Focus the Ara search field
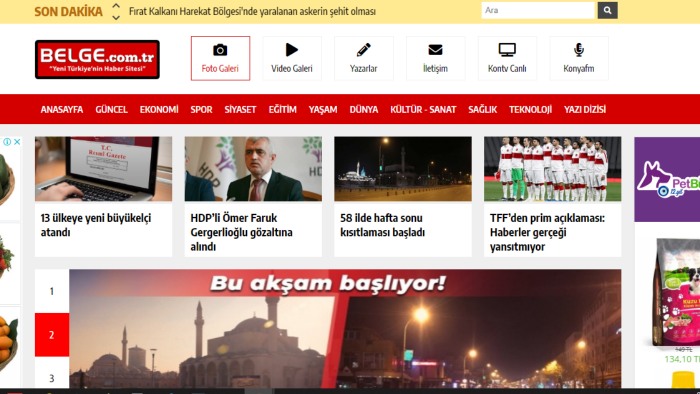The width and height of the screenshot is (700, 394). 538,10
